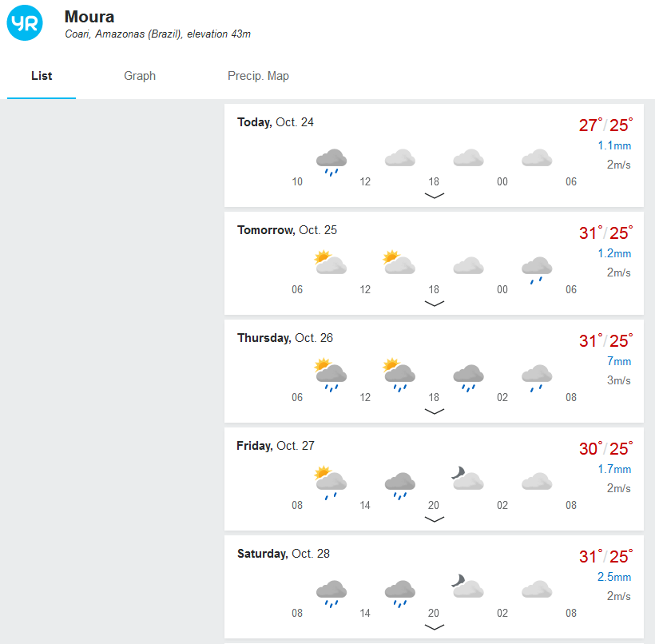Expand Friday Oct. 27 details chevron
The image size is (655, 644).
tap(434, 519)
